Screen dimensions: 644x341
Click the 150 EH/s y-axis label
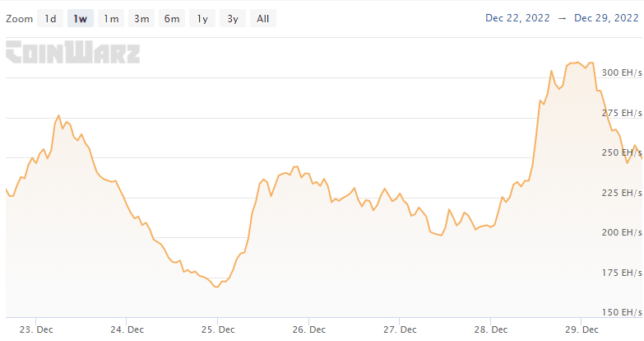pos(622,312)
